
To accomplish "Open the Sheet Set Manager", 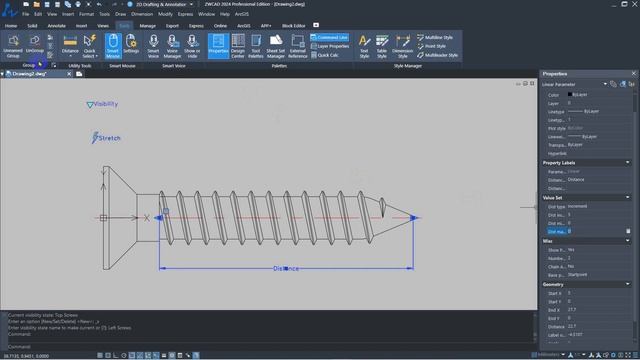I will point(276,46).
